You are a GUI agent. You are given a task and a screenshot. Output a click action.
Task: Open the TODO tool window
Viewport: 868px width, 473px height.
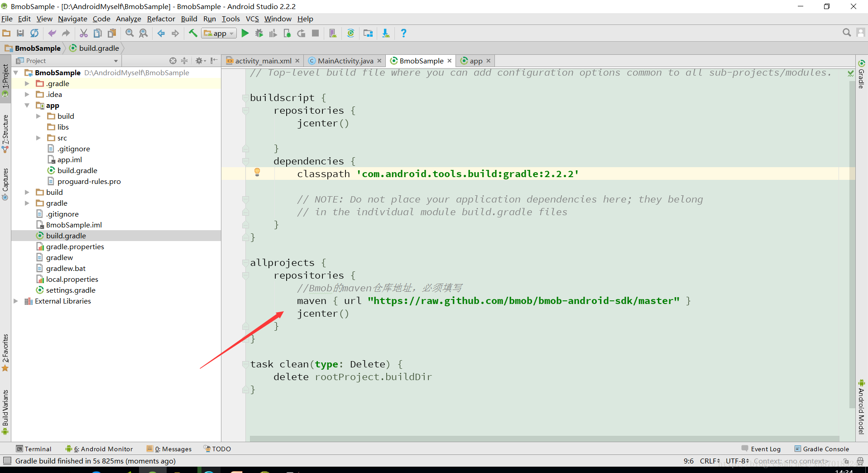coord(217,449)
